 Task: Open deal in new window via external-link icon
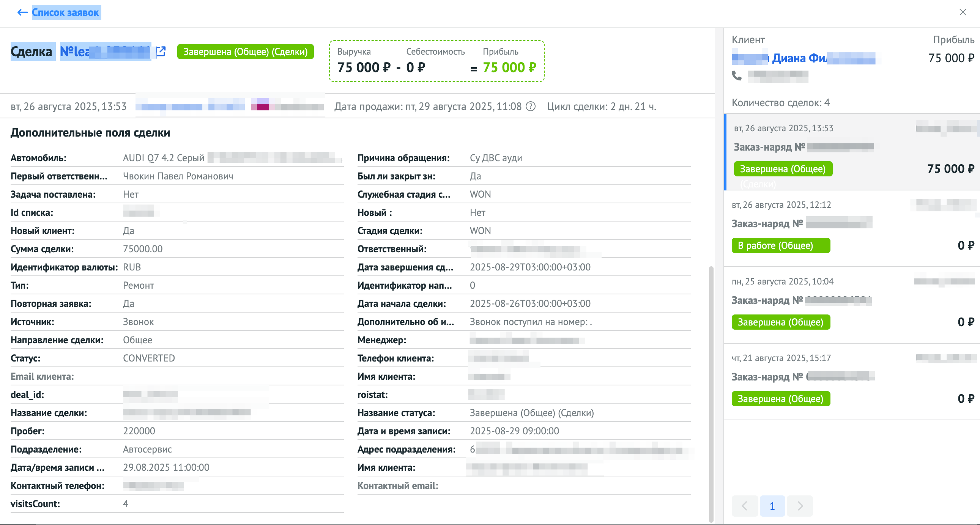click(x=161, y=51)
